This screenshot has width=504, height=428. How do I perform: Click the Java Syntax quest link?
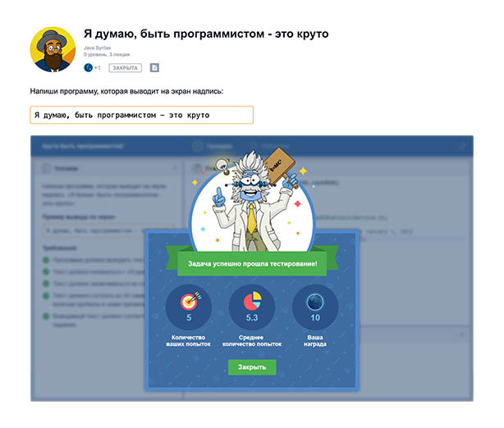click(97, 48)
